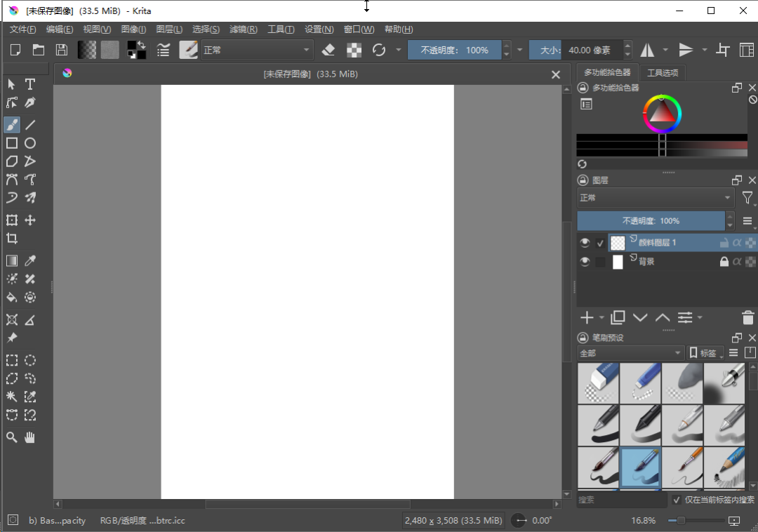758x532 pixels.
Task: Select the Rectangle shape tool
Action: pyautogui.click(x=12, y=143)
